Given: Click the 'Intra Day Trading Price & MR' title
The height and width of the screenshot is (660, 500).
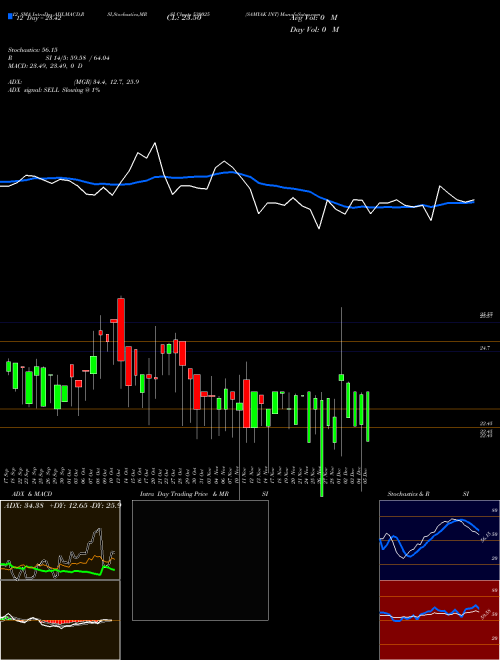Looking at the screenshot, I should (x=184, y=494).
